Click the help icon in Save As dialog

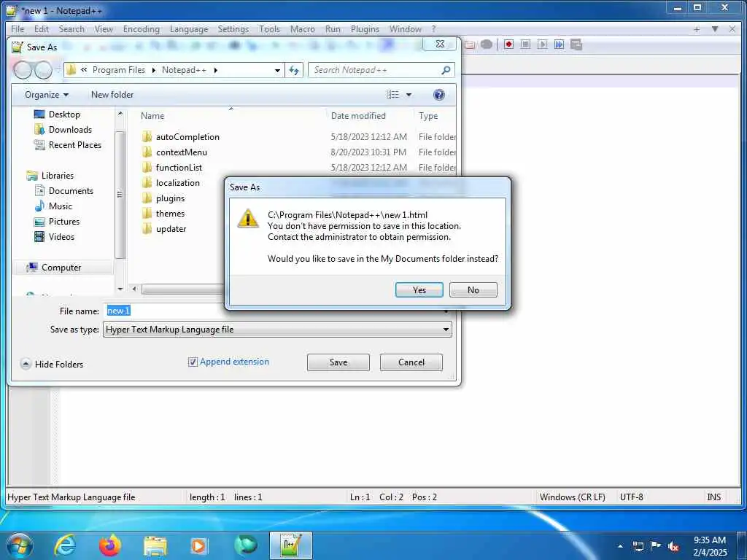438,95
